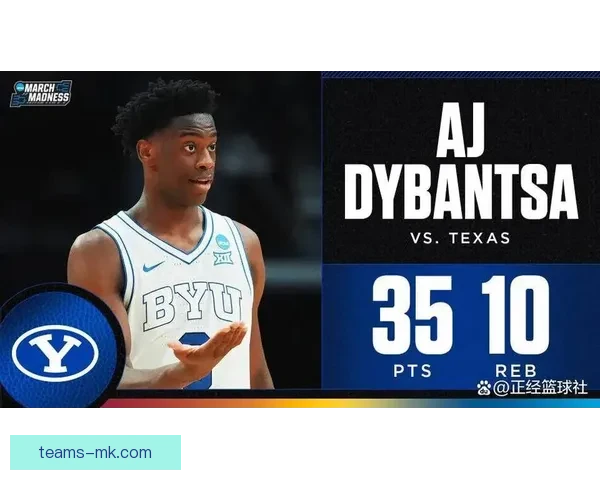Click the striped bar above player name

click(460, 73)
